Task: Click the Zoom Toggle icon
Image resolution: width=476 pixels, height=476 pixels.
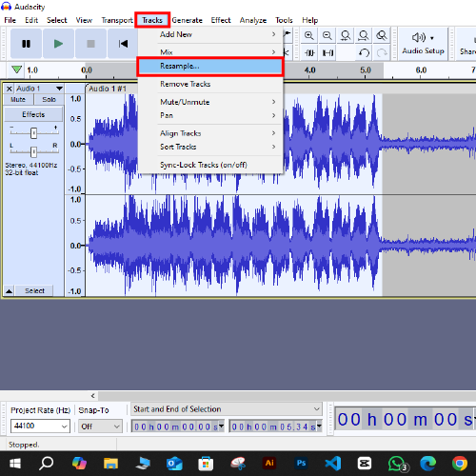Action: tap(382, 35)
